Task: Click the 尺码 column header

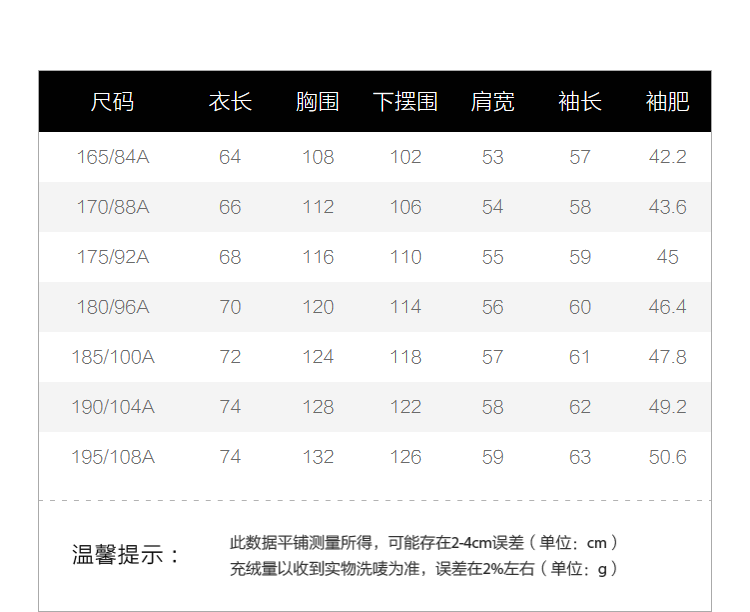Action: (112, 102)
